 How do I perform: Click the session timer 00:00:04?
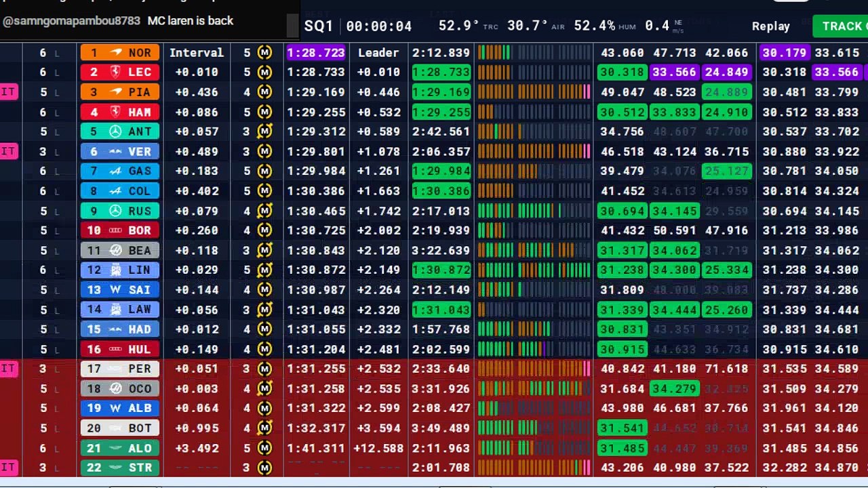(x=379, y=26)
